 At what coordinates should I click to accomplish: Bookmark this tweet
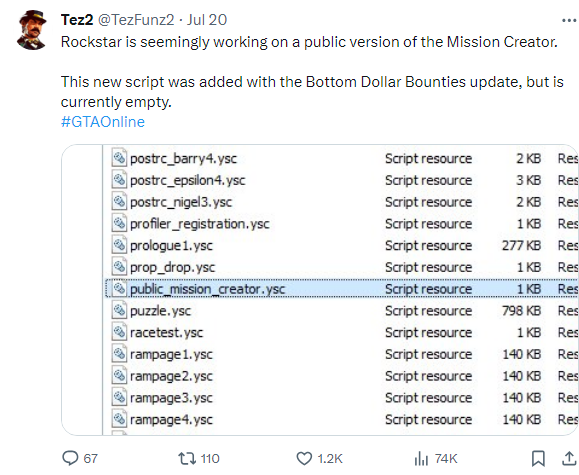(x=538, y=459)
